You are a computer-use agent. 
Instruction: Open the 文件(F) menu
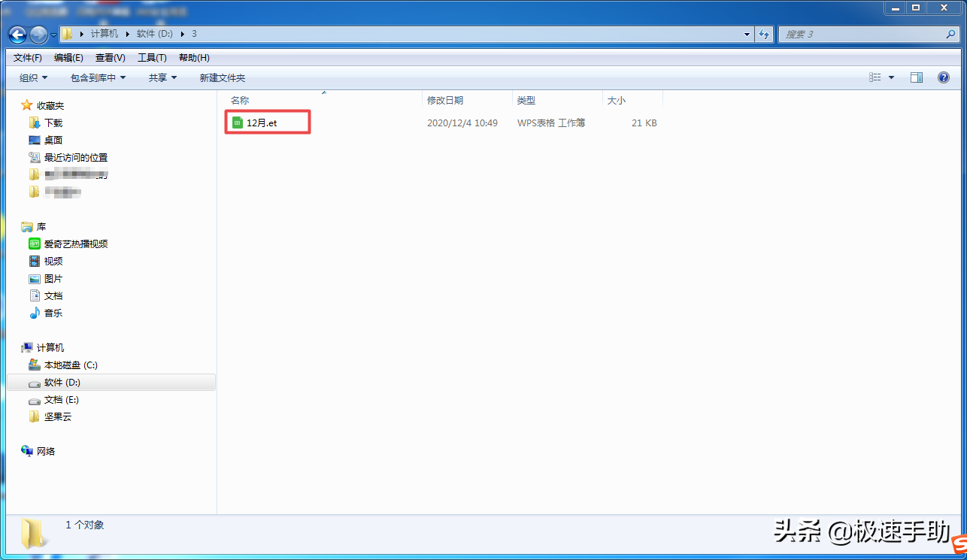[28, 58]
